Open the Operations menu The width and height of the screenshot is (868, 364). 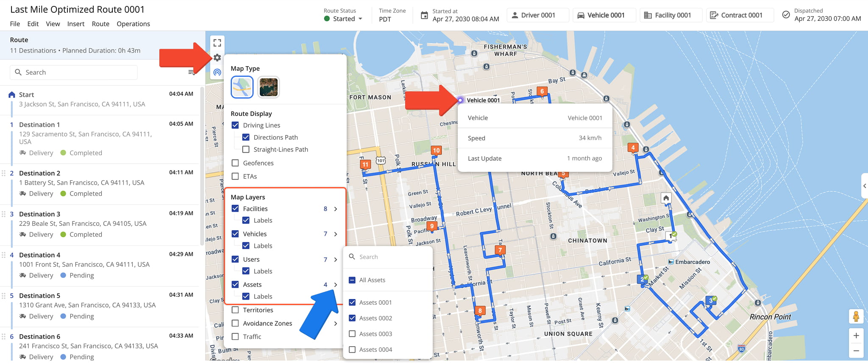click(134, 24)
